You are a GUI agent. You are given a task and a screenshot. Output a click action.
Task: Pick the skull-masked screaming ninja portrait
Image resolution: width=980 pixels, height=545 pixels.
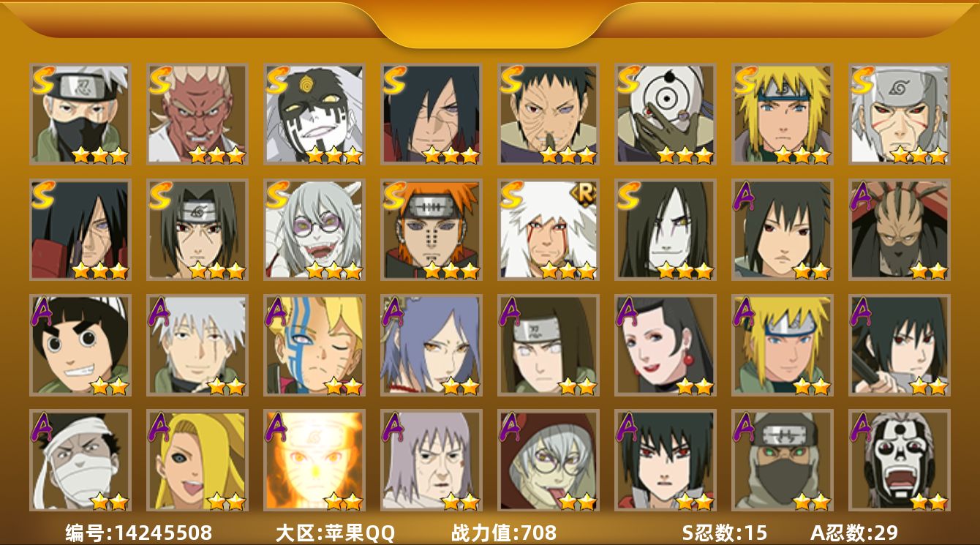click(900, 460)
